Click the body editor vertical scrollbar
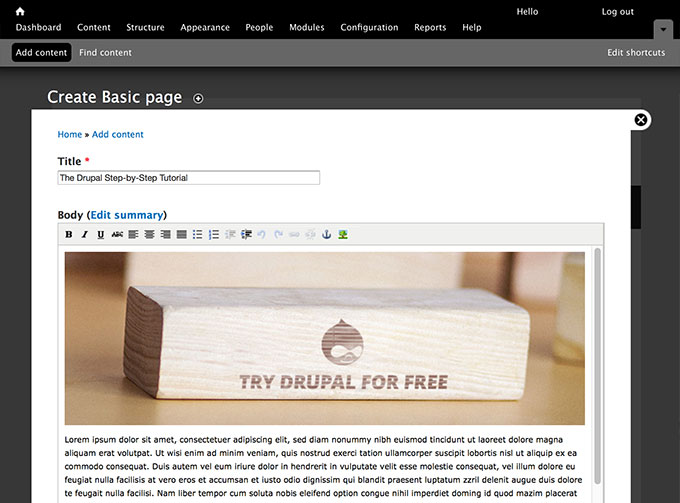The height and width of the screenshot is (503, 680). (x=597, y=366)
